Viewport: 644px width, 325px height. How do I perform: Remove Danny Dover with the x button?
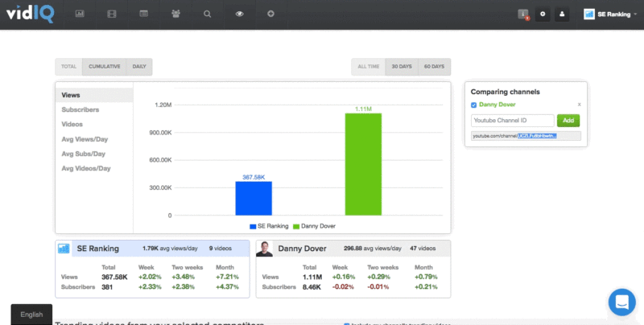click(579, 105)
